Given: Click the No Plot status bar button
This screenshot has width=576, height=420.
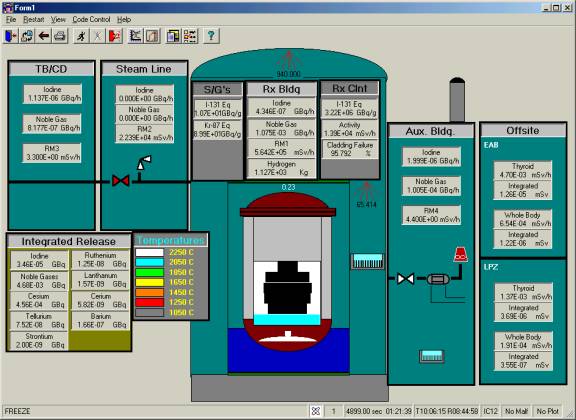Looking at the screenshot, I should (x=547, y=411).
